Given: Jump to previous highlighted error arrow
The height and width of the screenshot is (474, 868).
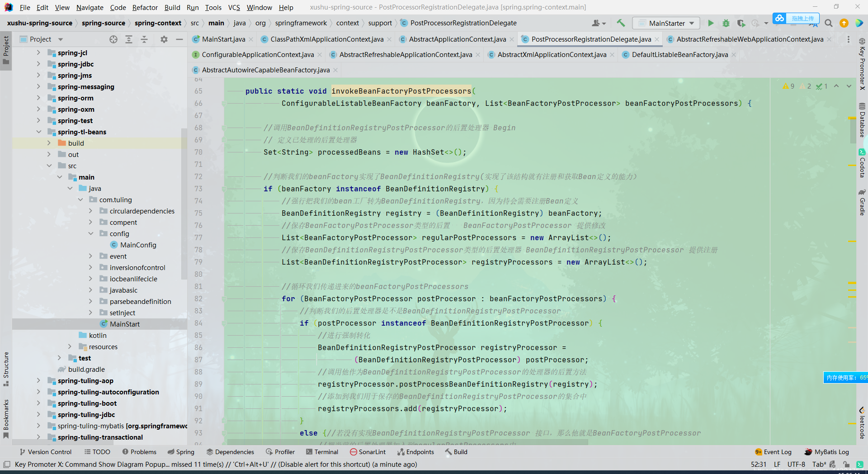Looking at the screenshot, I should 836,86.
